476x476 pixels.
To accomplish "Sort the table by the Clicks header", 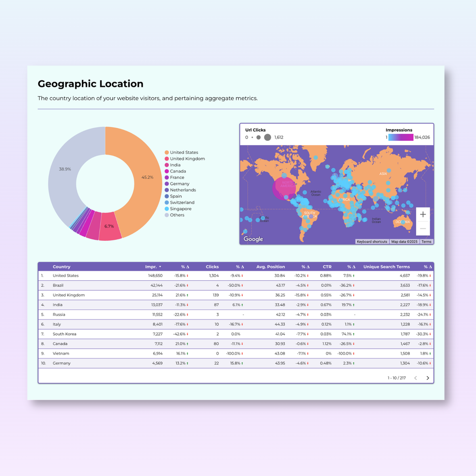I will click(x=212, y=266).
